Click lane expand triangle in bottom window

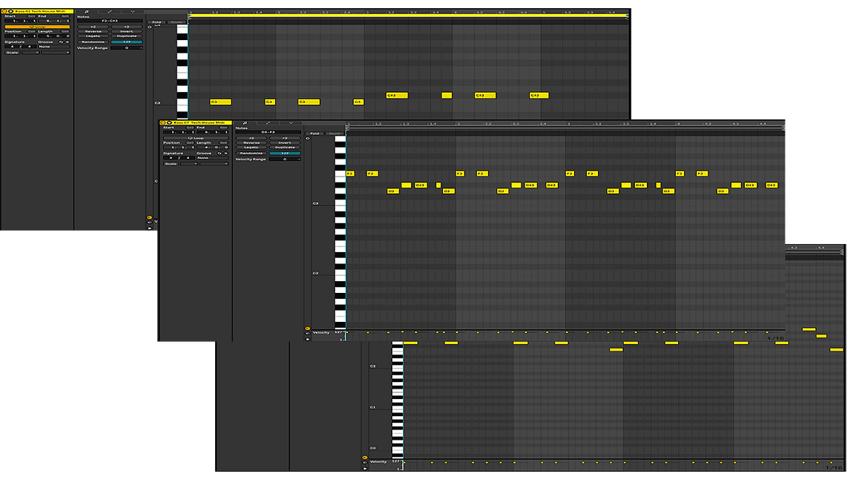coord(364,468)
